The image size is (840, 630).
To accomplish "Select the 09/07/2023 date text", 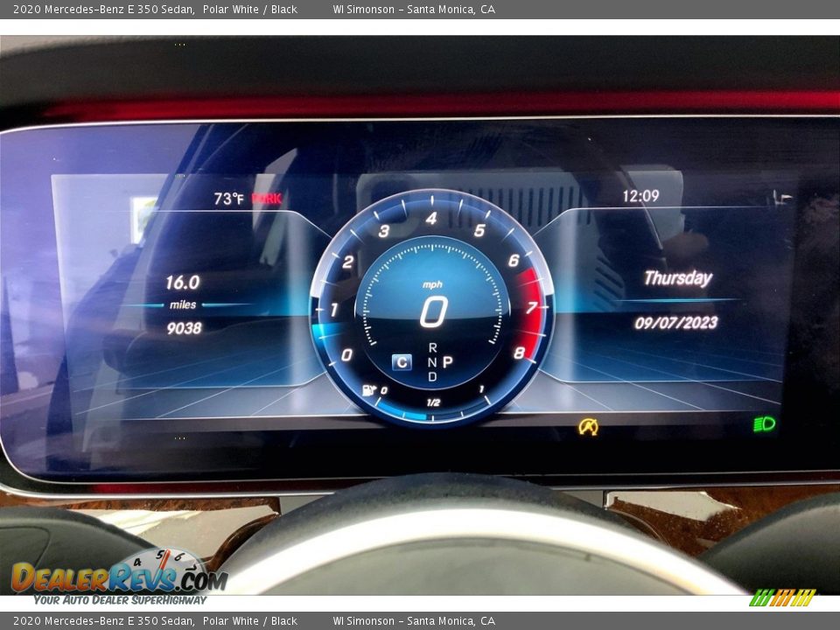I will pyautogui.click(x=676, y=323).
